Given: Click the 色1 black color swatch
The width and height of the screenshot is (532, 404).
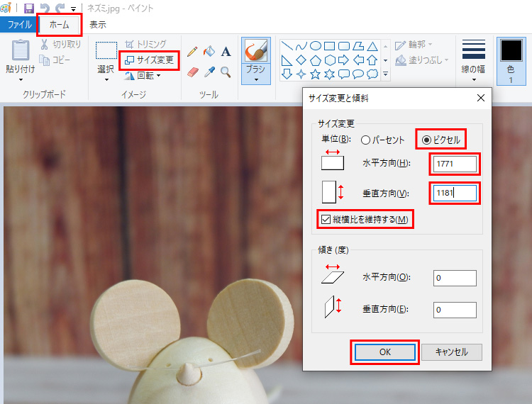Looking at the screenshot, I should pyautogui.click(x=511, y=51).
